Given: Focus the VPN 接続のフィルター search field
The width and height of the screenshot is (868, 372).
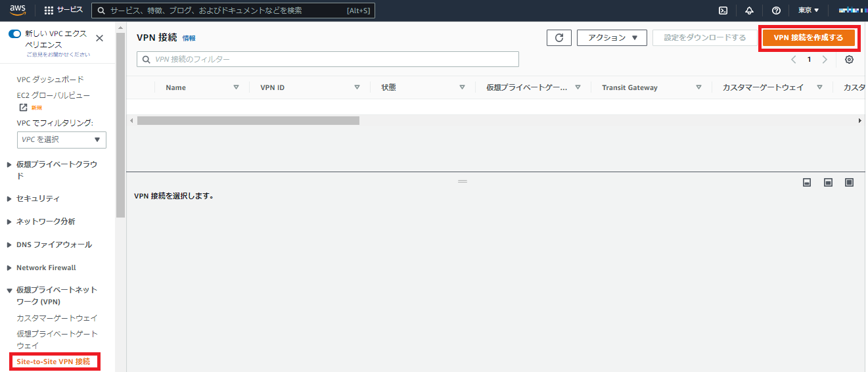Looking at the screenshot, I should pyautogui.click(x=329, y=59).
